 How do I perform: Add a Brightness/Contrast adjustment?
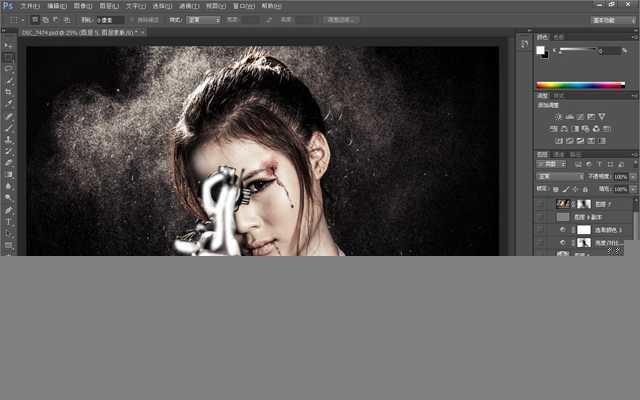pos(558,117)
